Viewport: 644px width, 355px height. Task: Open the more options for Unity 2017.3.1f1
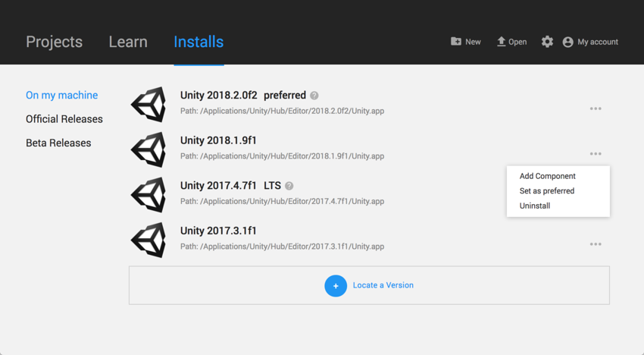[x=596, y=244]
